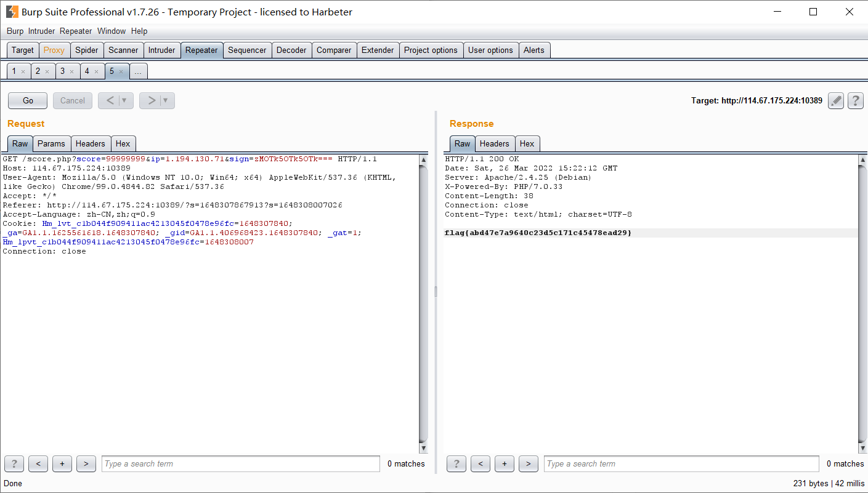
Task: Open the Burp menu
Action: (15, 31)
